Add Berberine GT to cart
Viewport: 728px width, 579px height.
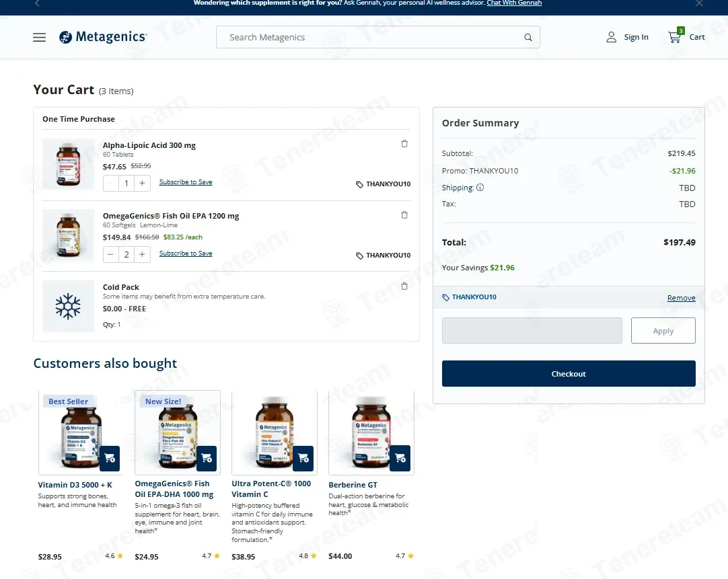point(400,459)
